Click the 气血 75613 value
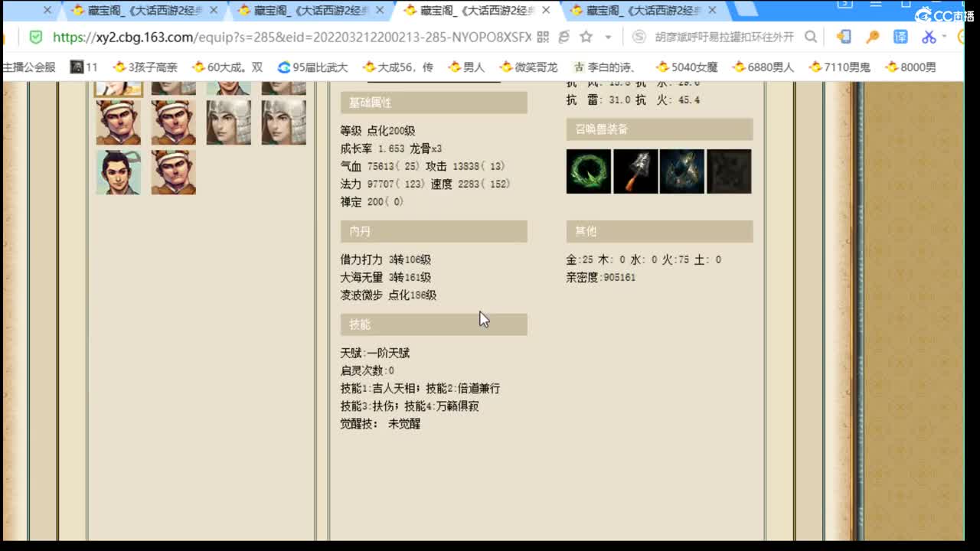The image size is (980, 551). coord(381,166)
